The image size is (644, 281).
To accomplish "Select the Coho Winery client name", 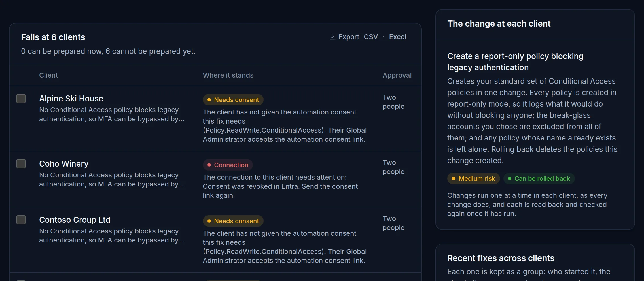I will tap(64, 164).
